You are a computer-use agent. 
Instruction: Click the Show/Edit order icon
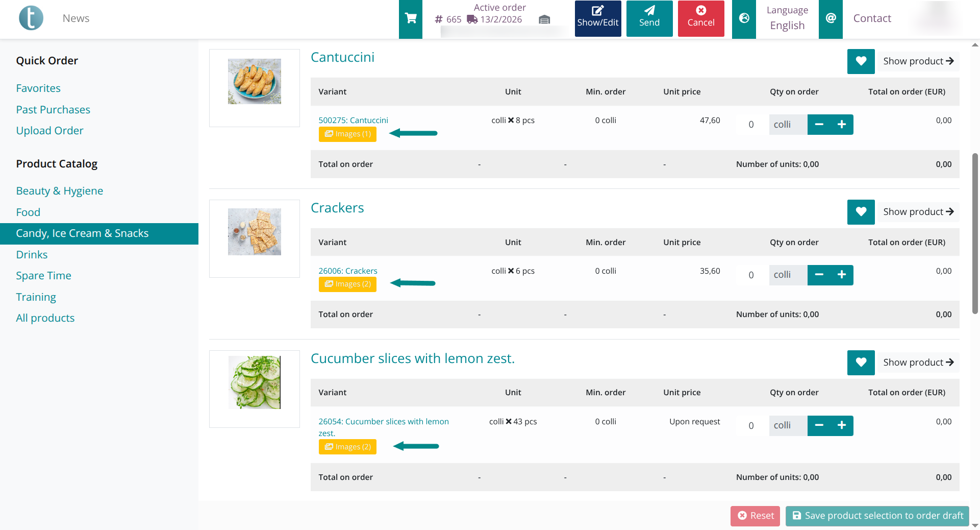(x=597, y=18)
